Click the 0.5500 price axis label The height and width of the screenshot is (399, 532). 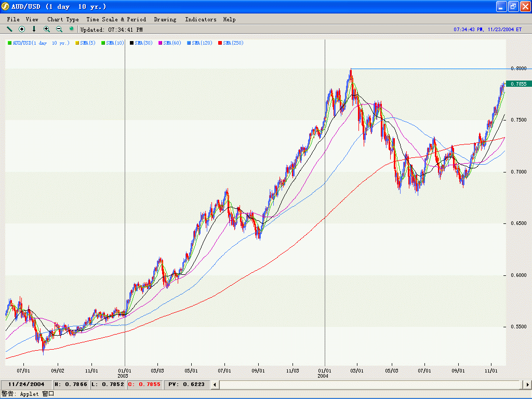tap(518, 327)
